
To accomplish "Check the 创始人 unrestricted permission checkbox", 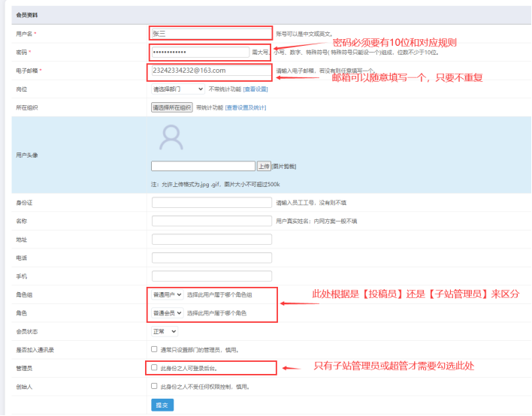I will pos(154,386).
